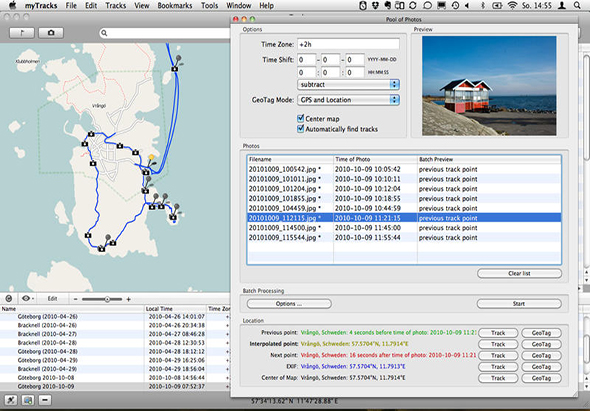Click the map plus zoom-in icon
The height and width of the screenshot is (411, 590).
[128, 299]
